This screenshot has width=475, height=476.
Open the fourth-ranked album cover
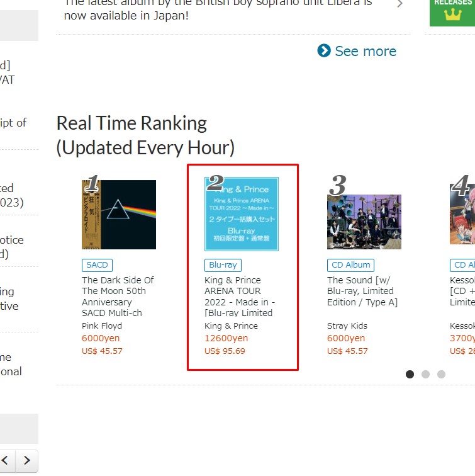(462, 213)
